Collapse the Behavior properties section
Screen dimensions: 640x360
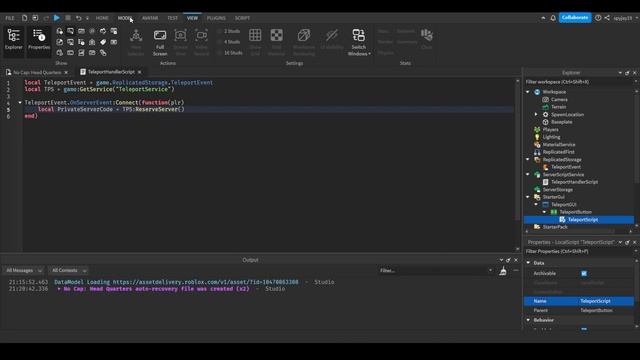tap(529, 320)
